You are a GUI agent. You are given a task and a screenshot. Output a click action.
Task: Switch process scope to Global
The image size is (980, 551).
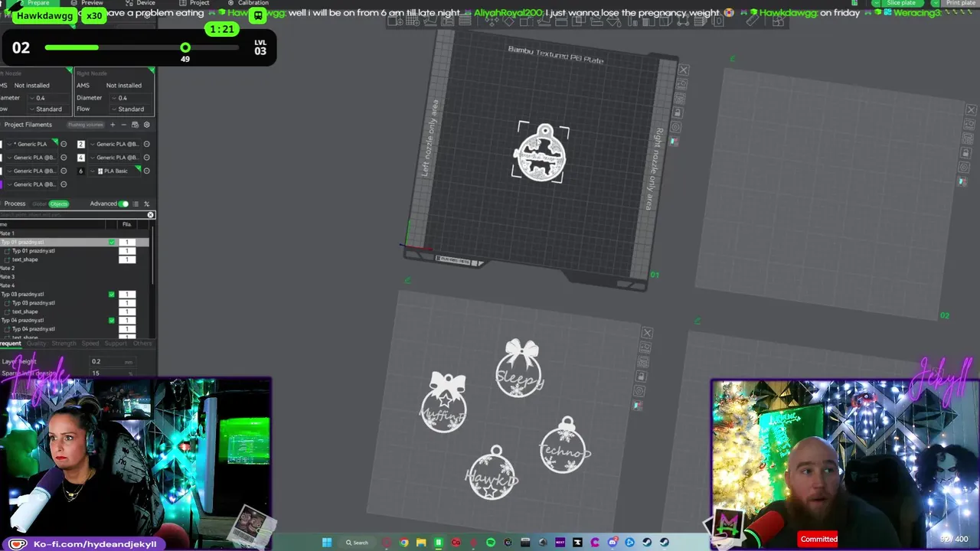pyautogui.click(x=39, y=204)
